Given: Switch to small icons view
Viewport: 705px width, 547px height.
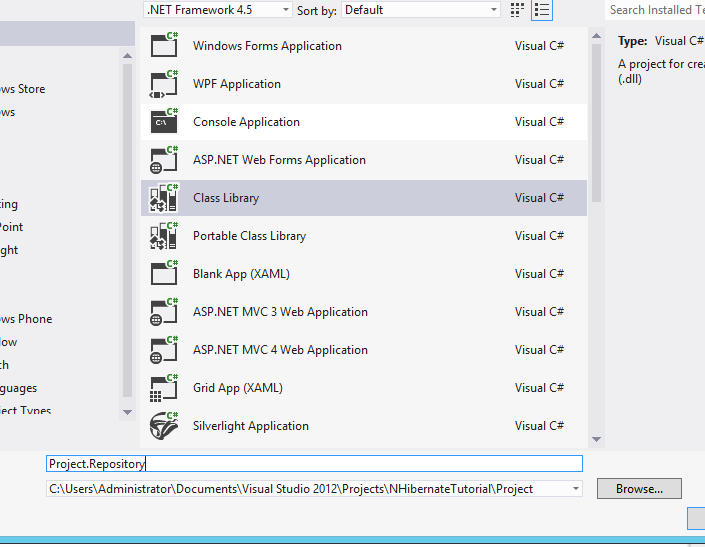Looking at the screenshot, I should point(518,10).
